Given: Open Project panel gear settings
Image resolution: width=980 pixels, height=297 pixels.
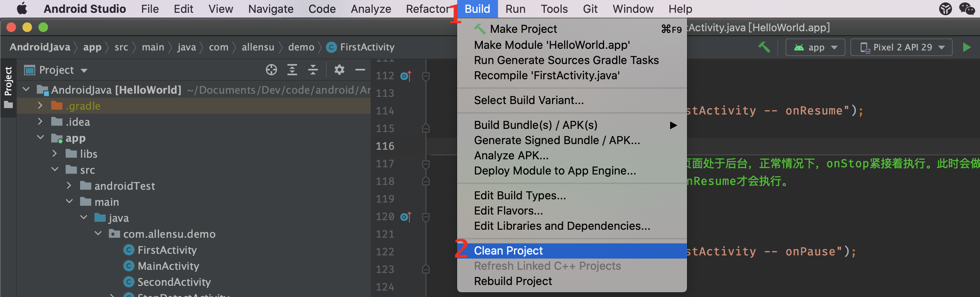Looking at the screenshot, I should 339,70.
